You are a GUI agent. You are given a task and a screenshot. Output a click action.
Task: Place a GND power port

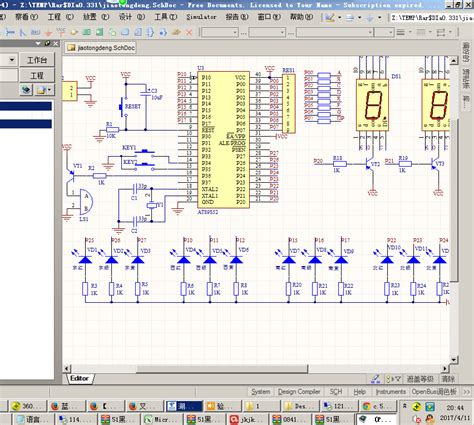click(49, 32)
